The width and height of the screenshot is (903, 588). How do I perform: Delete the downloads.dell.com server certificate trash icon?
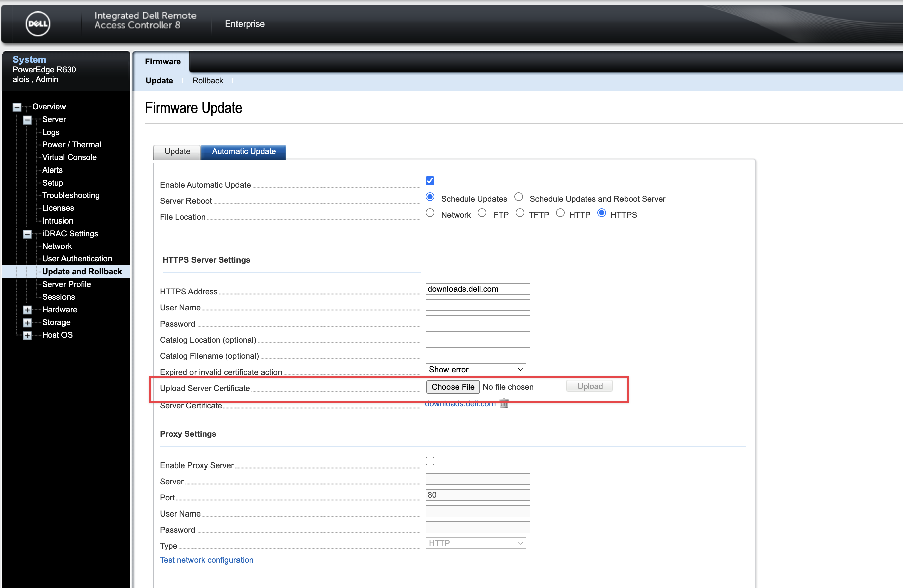pyautogui.click(x=504, y=404)
